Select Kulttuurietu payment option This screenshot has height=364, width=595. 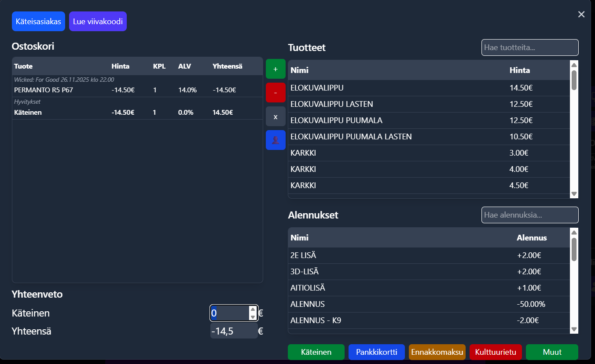496,352
